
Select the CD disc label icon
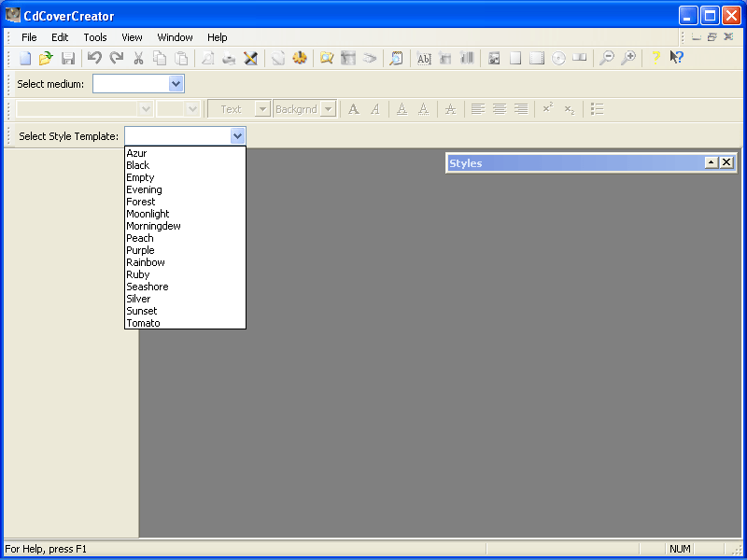pos(558,58)
